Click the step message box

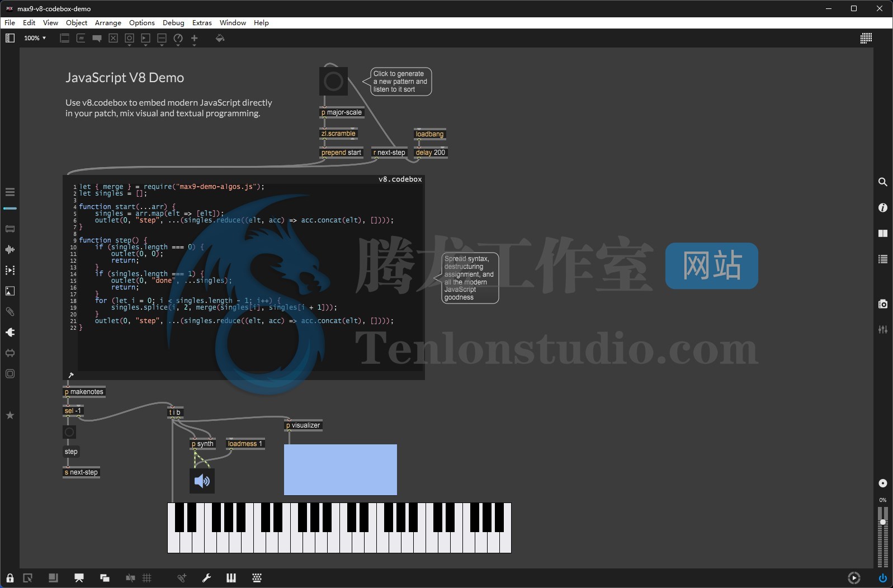click(71, 452)
